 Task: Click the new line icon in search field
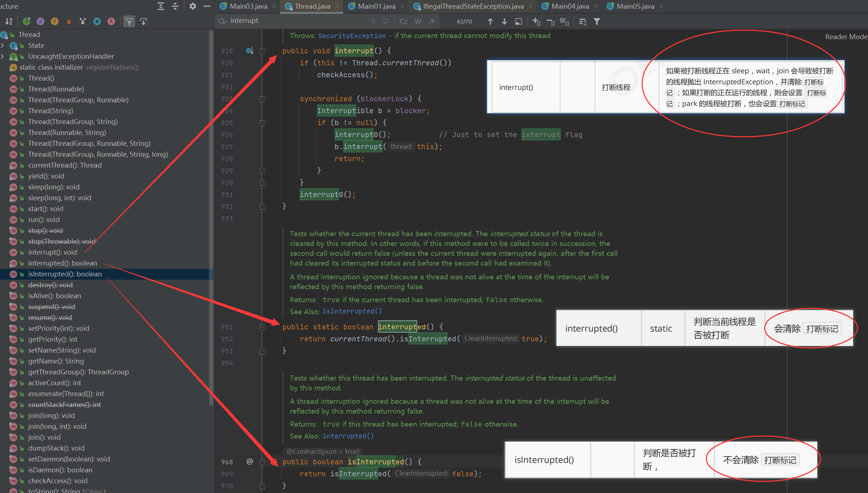coord(386,21)
